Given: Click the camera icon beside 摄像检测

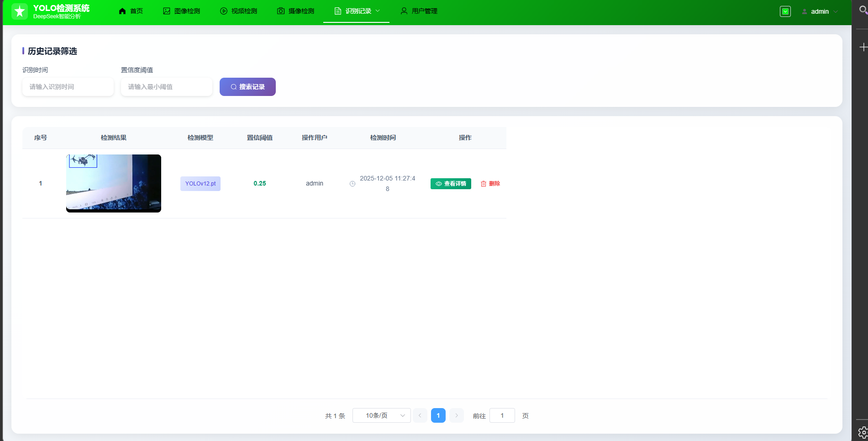Looking at the screenshot, I should pos(281,11).
